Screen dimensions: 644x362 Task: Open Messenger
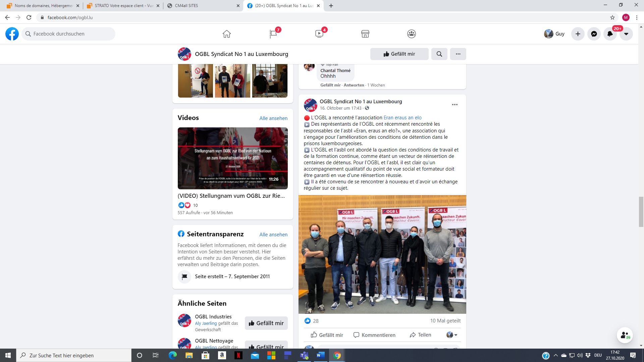tap(594, 34)
